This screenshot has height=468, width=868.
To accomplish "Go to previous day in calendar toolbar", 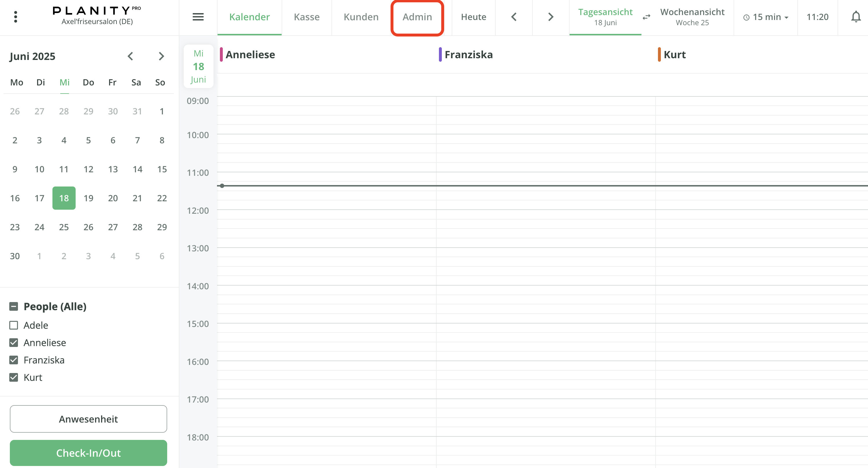I will 513,17.
